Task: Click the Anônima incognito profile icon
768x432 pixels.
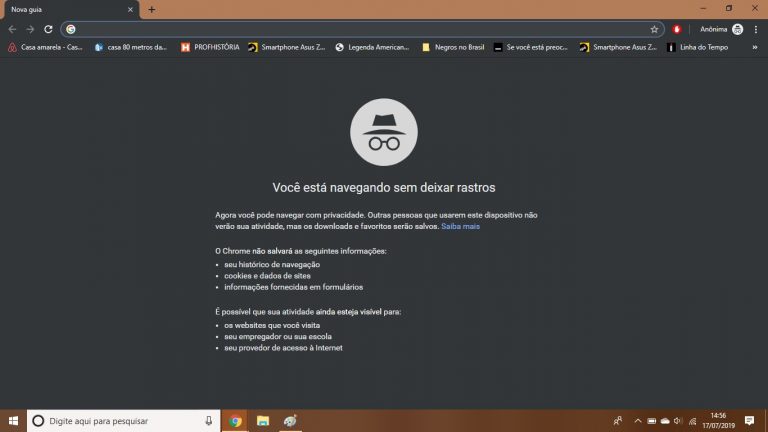Action: pyautogui.click(x=737, y=29)
